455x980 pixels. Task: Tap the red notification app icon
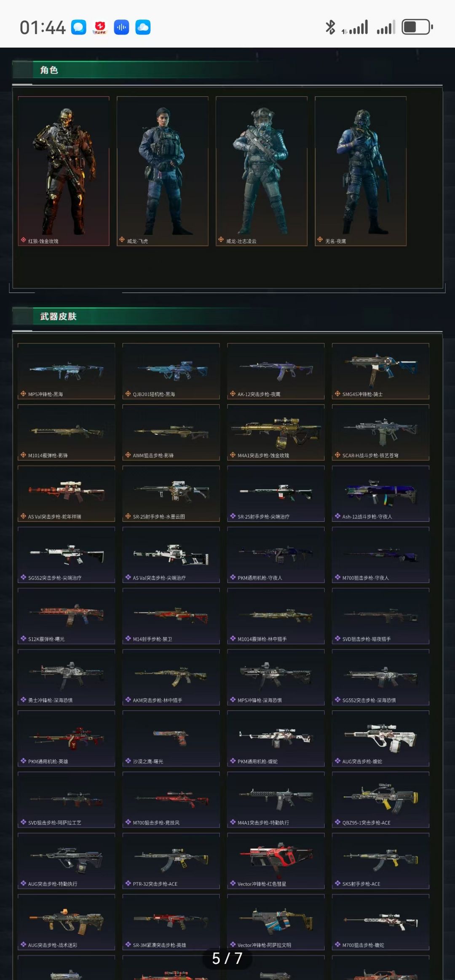pos(100,27)
